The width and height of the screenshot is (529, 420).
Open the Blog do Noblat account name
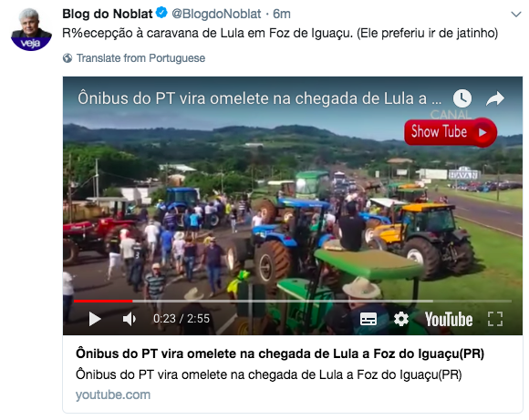[108, 14]
